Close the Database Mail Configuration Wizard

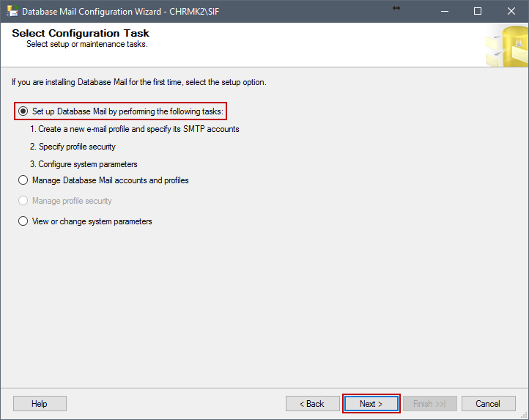click(511, 11)
